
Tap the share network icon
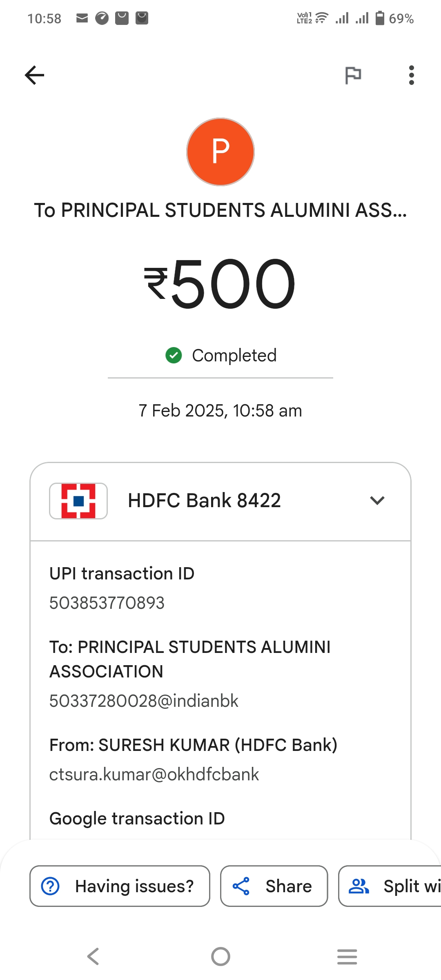coord(241,886)
